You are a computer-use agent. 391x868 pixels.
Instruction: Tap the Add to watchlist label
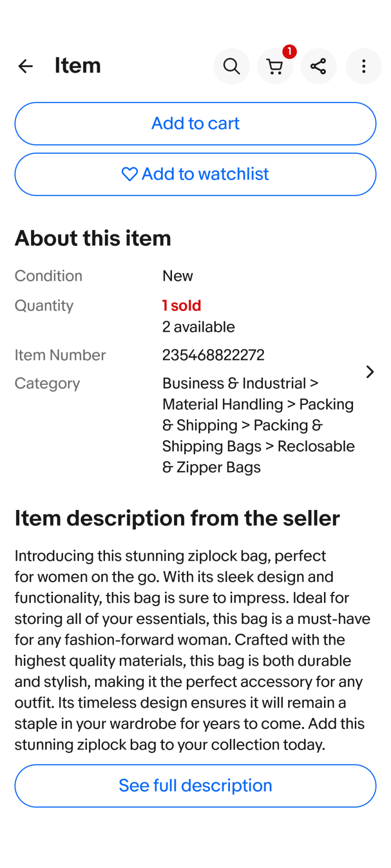coord(205,174)
